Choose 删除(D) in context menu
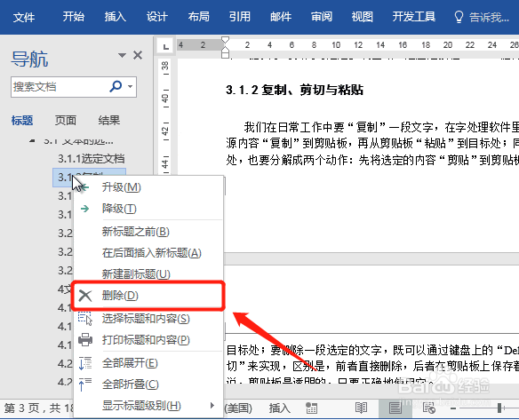 point(148,296)
